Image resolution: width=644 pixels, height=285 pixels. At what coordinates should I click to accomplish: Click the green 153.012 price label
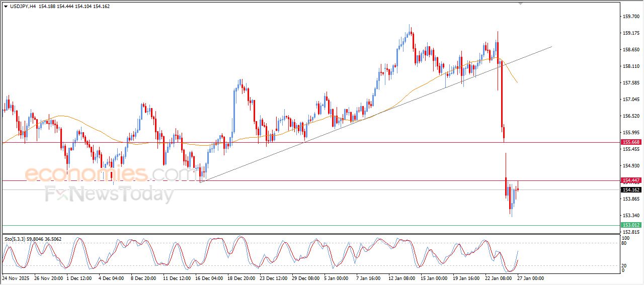click(630, 225)
